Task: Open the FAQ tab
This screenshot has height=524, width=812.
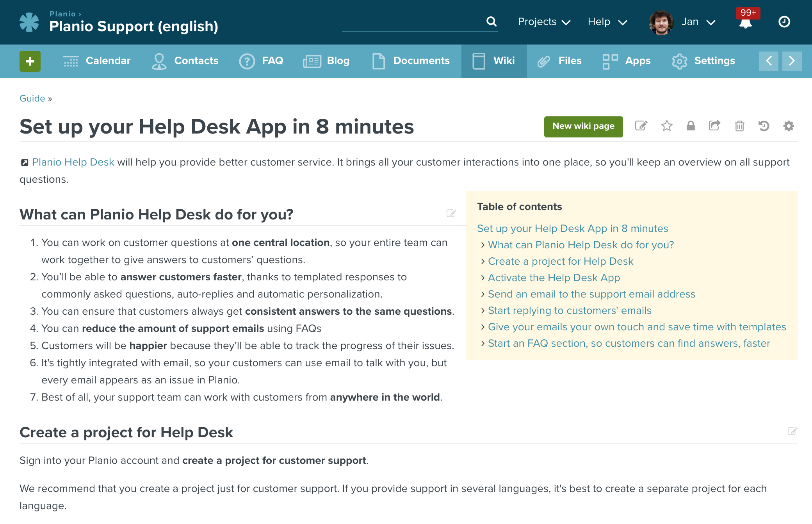Action: click(x=261, y=61)
